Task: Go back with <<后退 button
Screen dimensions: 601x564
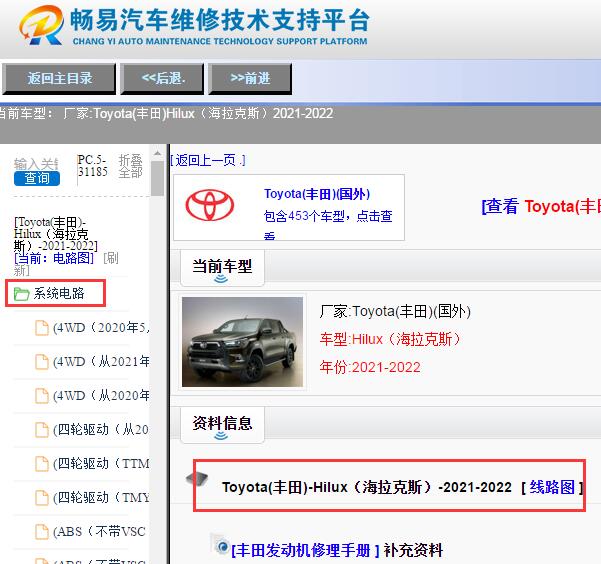Action: click(162, 79)
